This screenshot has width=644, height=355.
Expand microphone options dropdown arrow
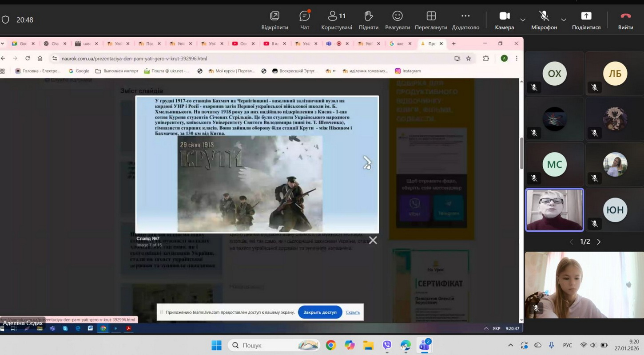coord(563,20)
